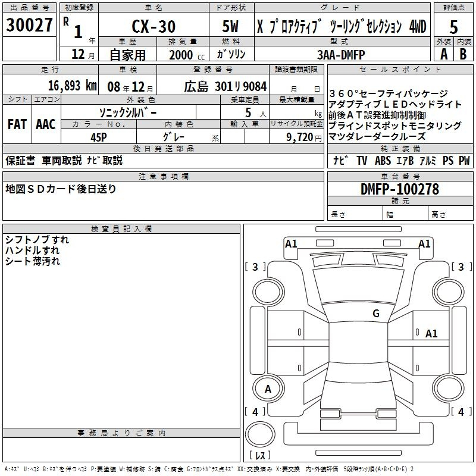Click the "検査員記入欄" section header
Viewport: 476px width, 476px height.
tap(121, 229)
